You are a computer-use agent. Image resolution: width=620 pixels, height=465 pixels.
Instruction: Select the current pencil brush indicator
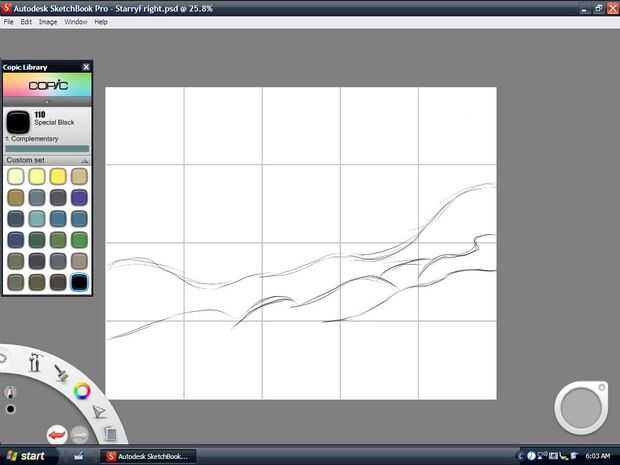tap(10, 392)
